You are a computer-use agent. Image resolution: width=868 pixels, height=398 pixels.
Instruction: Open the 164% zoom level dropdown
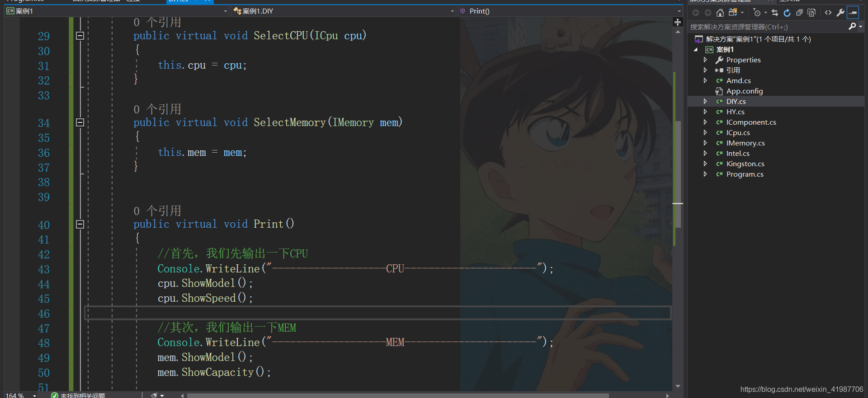pos(35,395)
